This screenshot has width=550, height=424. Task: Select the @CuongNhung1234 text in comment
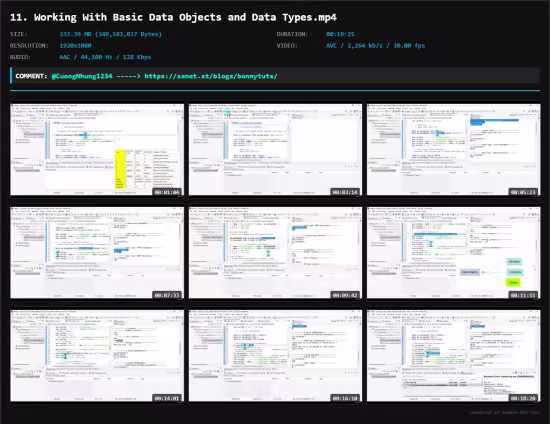[82, 76]
